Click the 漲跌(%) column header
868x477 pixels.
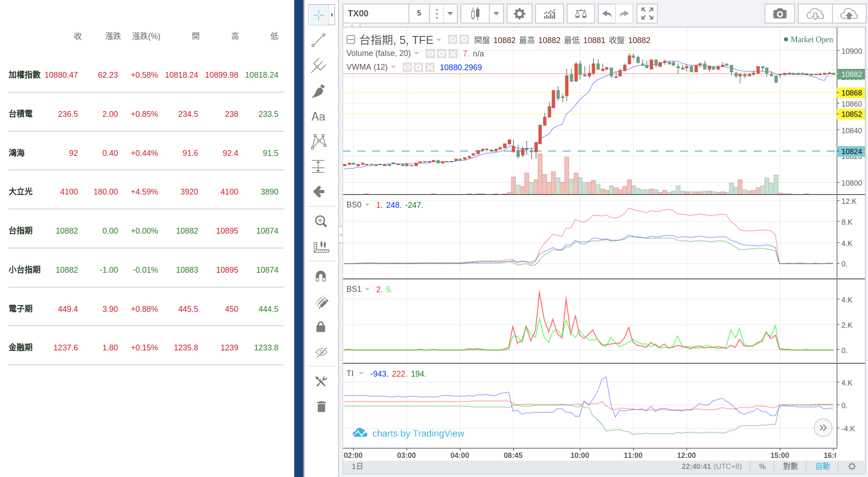click(146, 36)
